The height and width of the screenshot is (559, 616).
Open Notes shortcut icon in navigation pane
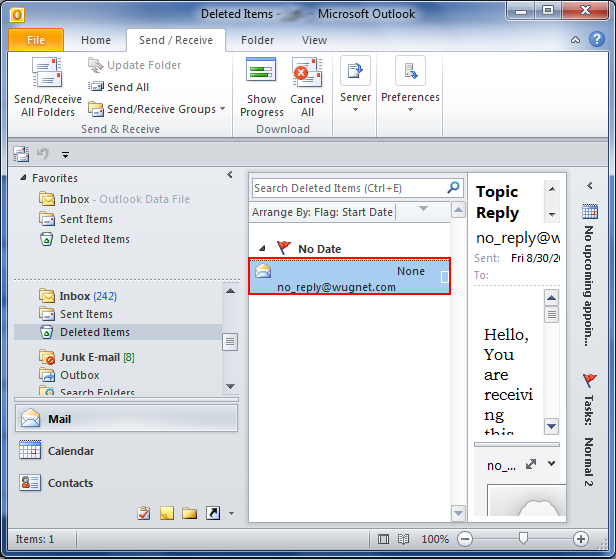coord(167,513)
